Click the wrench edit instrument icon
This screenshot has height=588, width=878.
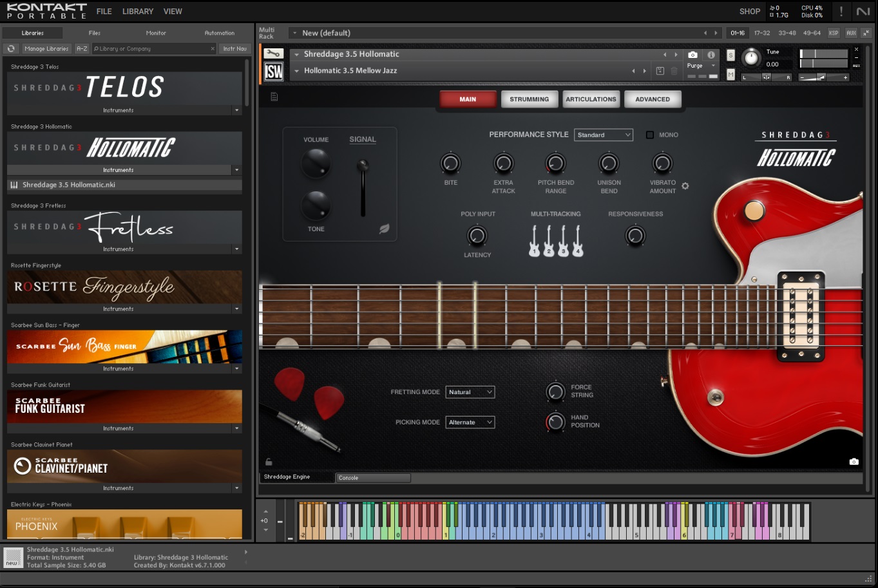[x=273, y=54]
